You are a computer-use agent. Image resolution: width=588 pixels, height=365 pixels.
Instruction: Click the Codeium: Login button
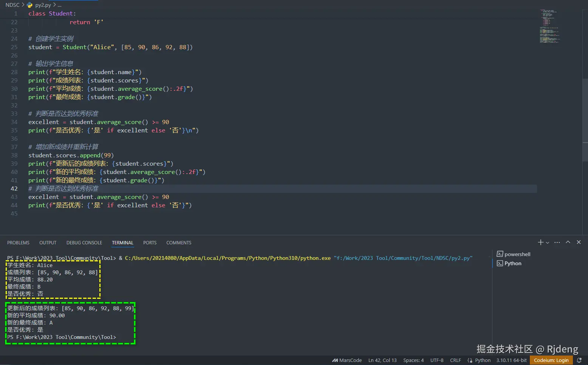pos(551,360)
